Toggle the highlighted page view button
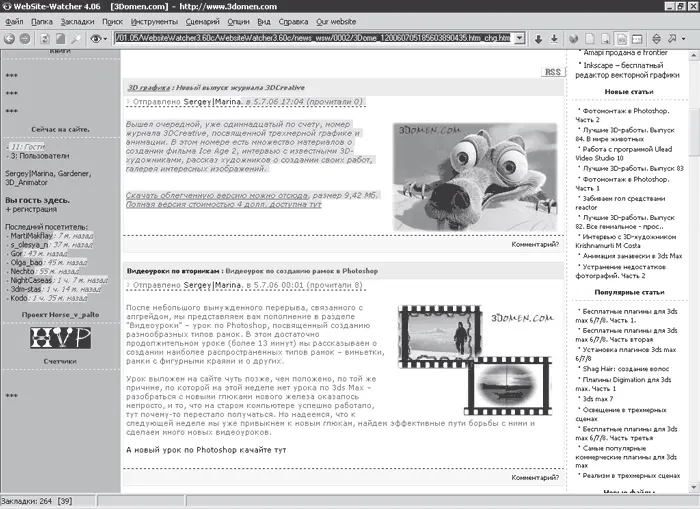 coord(621,39)
